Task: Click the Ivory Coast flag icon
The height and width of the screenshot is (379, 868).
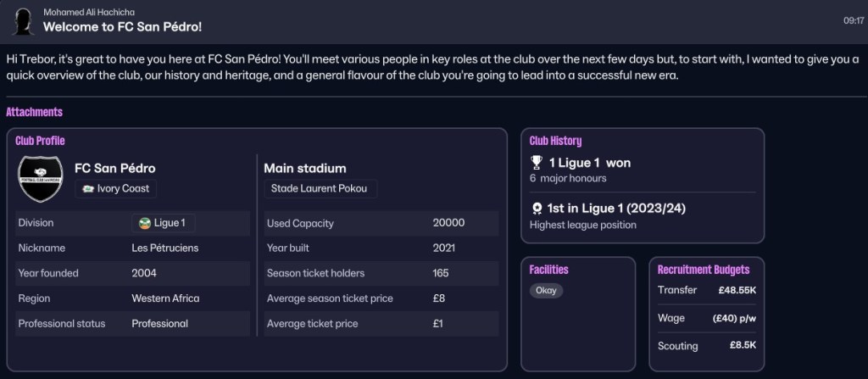Action: pos(87,189)
